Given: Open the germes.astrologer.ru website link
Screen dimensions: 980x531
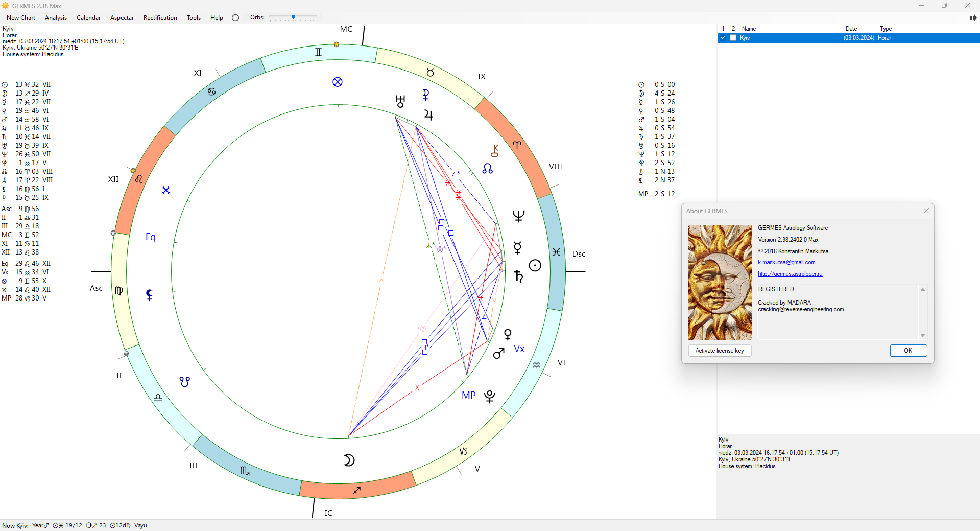Looking at the screenshot, I should 790,274.
